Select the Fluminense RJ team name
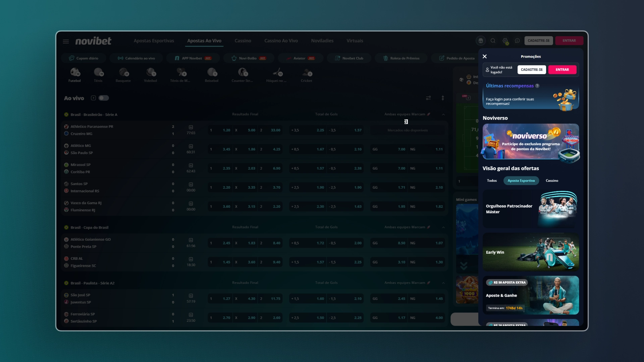 (83, 210)
